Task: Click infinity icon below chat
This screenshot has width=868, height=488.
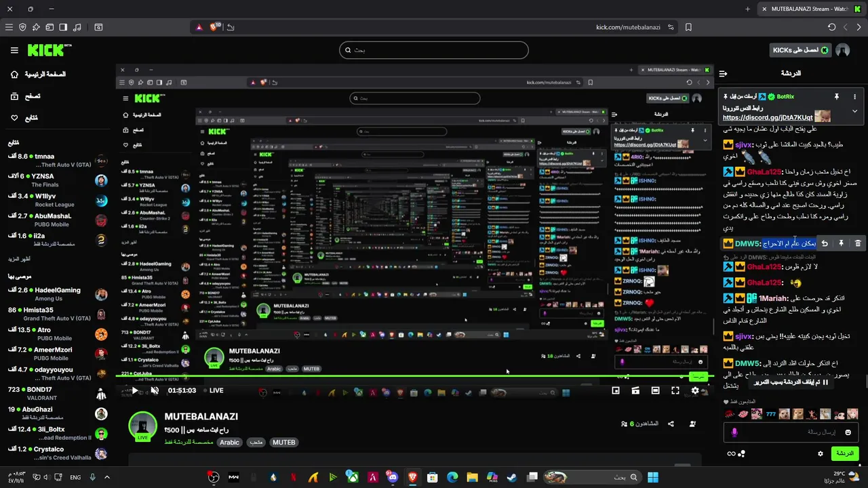Action: pyautogui.click(x=731, y=453)
